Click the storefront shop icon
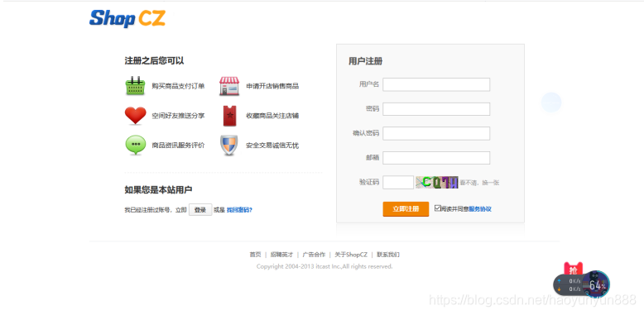 [229, 86]
